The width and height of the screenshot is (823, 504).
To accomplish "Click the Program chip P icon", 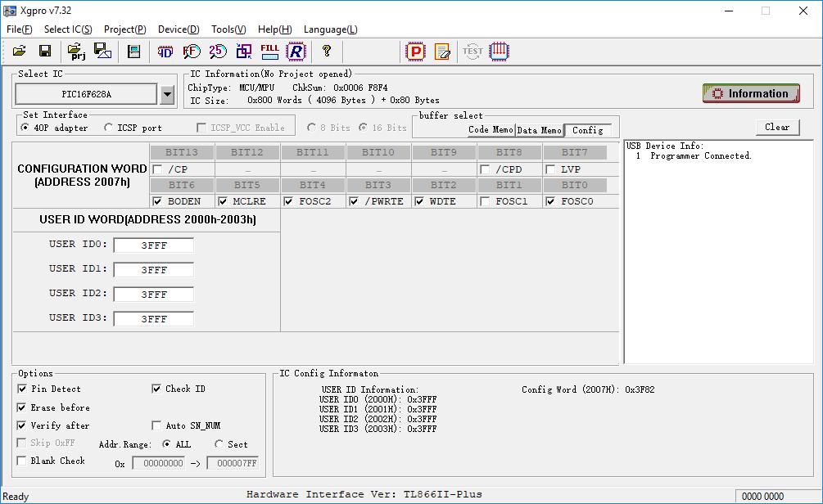I will [x=415, y=52].
